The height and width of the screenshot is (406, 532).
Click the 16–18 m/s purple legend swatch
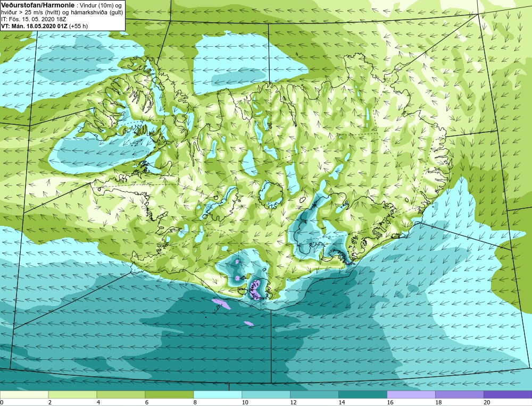point(411,394)
